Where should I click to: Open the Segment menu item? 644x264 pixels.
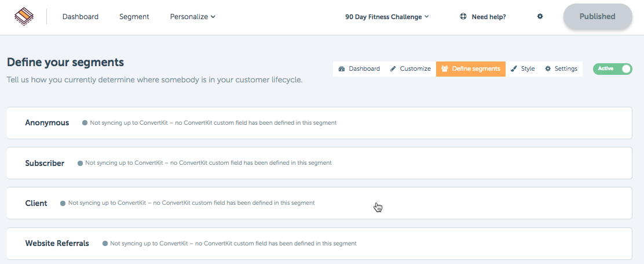point(134,17)
